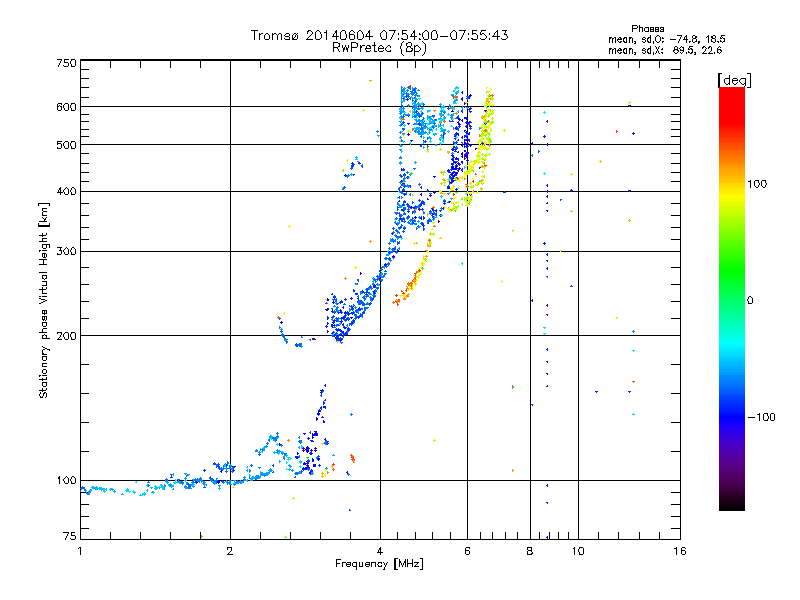Click the x-axis '6' tick label

467,551
